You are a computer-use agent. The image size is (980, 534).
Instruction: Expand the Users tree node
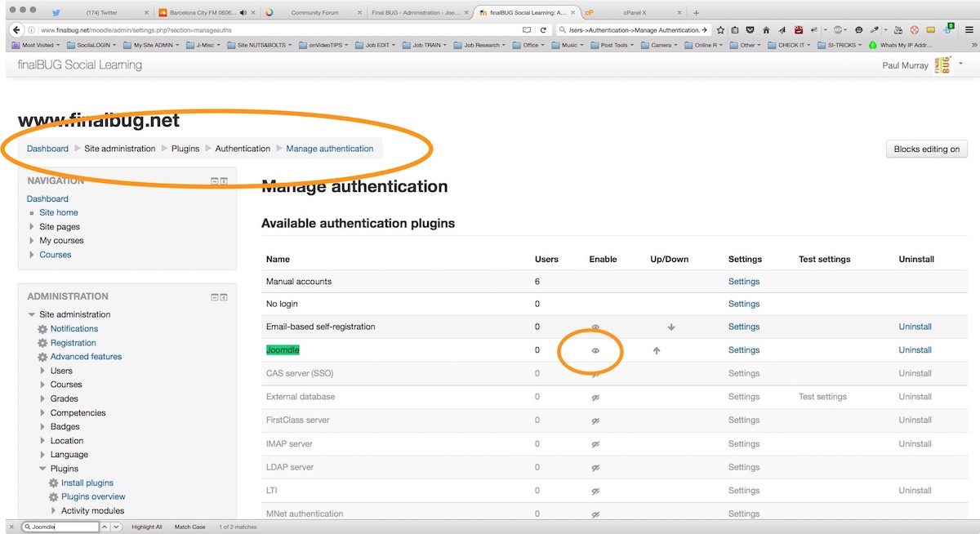point(43,371)
